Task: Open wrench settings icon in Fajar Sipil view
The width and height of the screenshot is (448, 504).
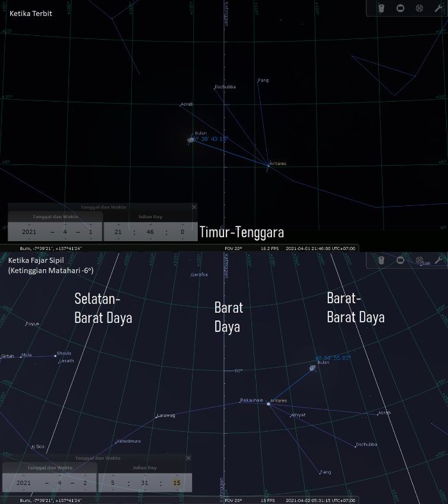Action: click(x=438, y=260)
